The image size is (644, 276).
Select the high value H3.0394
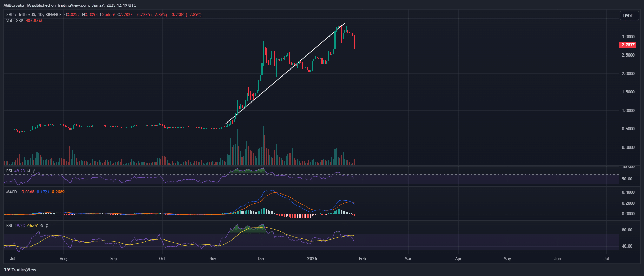[x=90, y=15]
